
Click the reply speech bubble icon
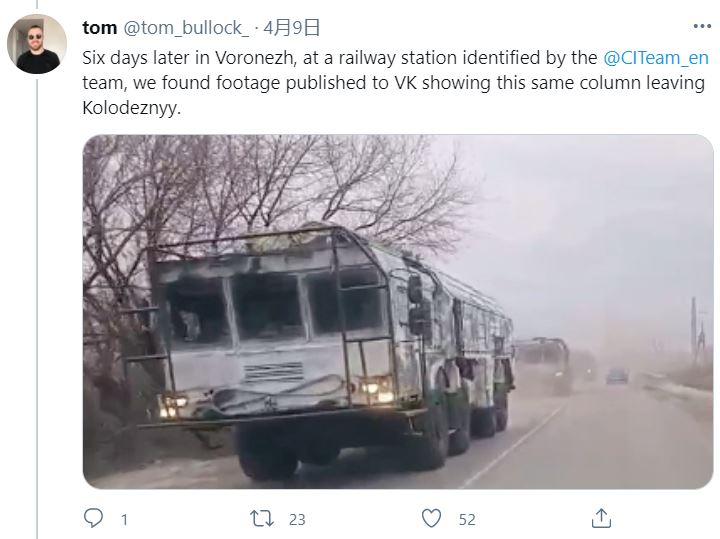[93, 518]
